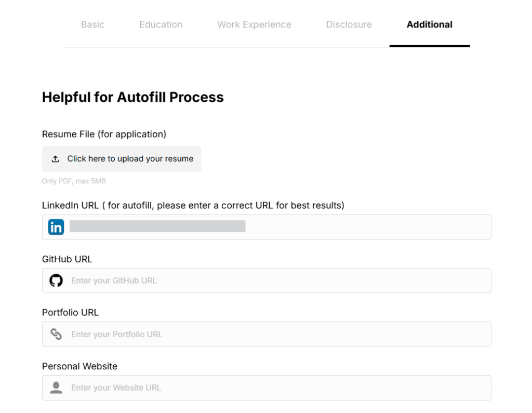Click the person icon in Website field

pos(56,388)
